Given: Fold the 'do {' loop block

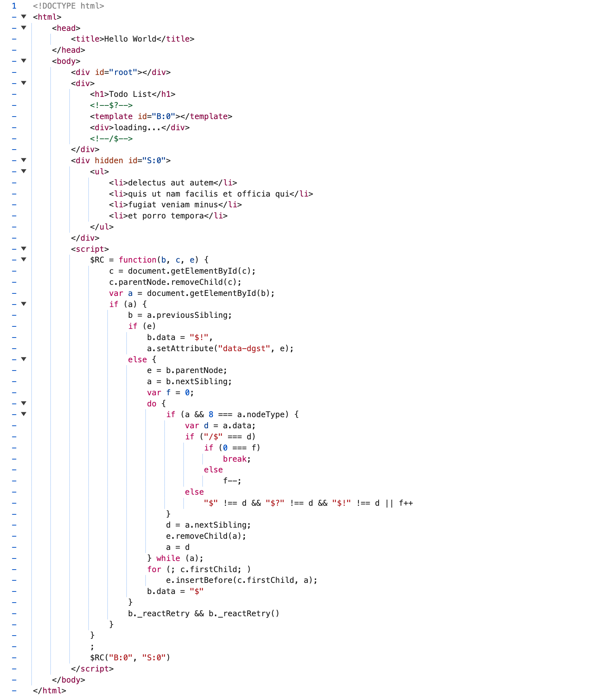Looking at the screenshot, I should [24, 404].
